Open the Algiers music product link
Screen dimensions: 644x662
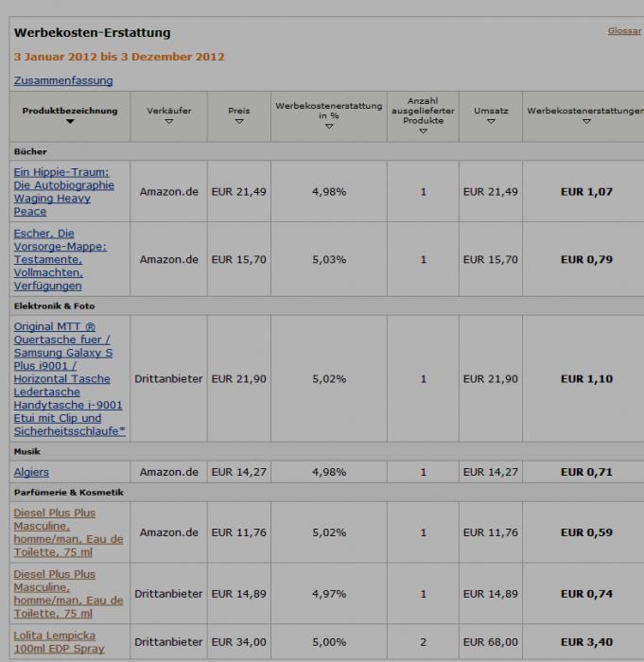[31, 472]
